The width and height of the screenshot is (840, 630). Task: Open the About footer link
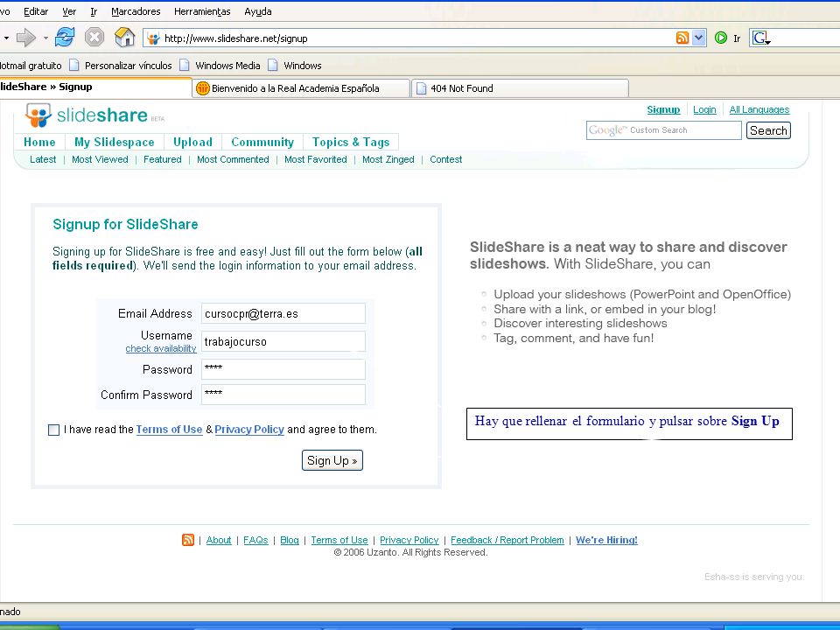click(219, 540)
